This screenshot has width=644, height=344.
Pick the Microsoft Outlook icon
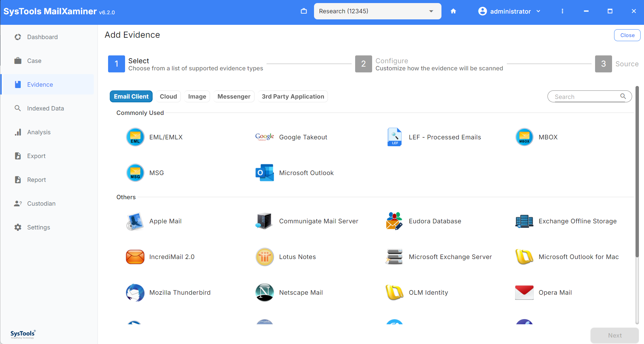coord(264,173)
